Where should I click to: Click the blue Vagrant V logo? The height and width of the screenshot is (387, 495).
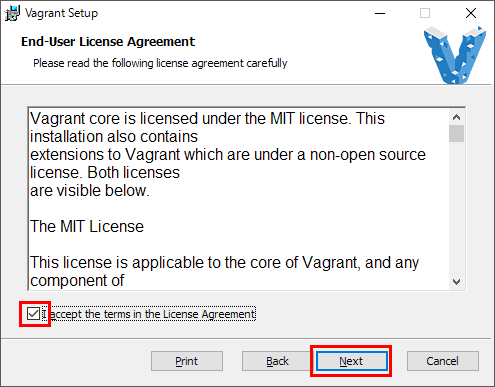tap(455, 55)
